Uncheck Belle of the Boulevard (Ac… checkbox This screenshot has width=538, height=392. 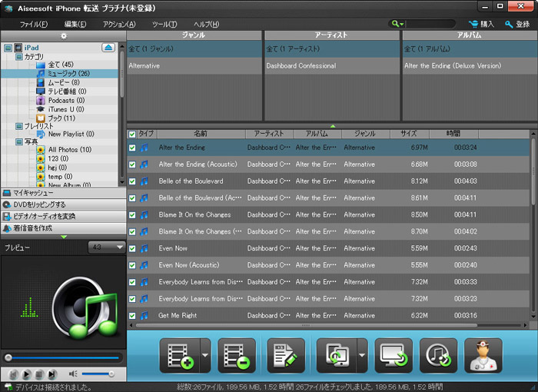pyautogui.click(x=132, y=198)
